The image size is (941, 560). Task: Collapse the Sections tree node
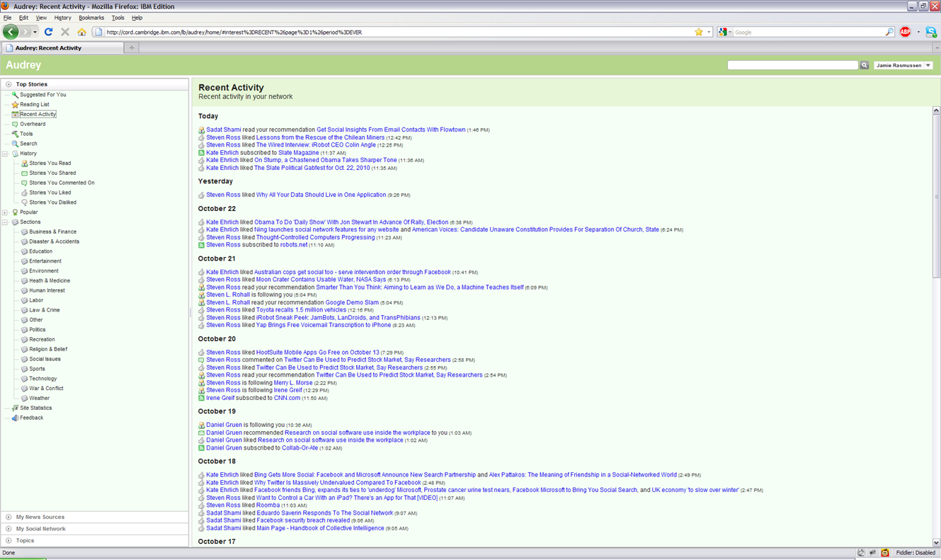coord(5,222)
